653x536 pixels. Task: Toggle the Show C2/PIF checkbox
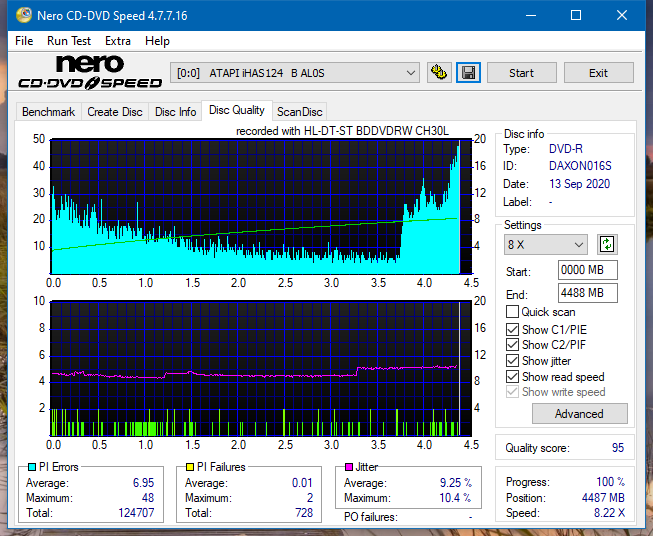512,345
